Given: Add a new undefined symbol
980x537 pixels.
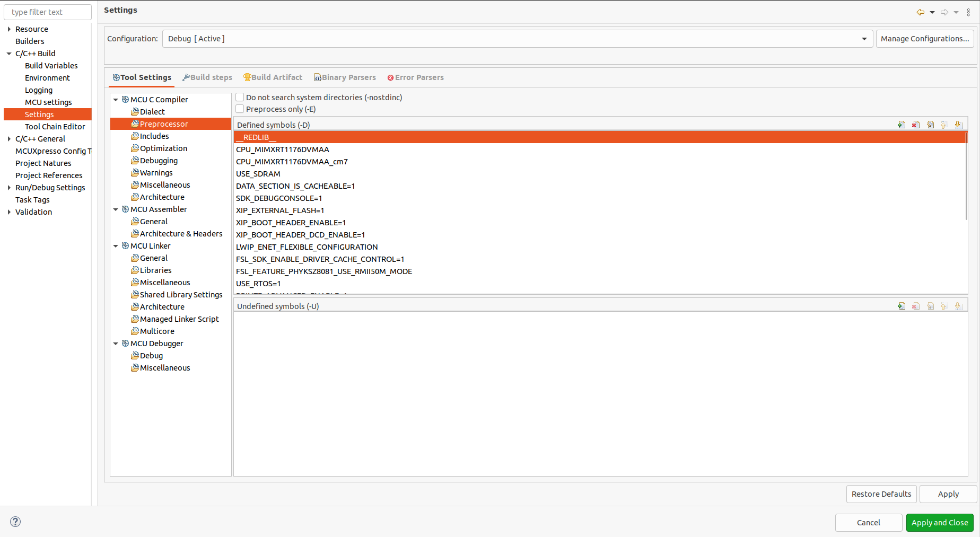Looking at the screenshot, I should click(902, 306).
